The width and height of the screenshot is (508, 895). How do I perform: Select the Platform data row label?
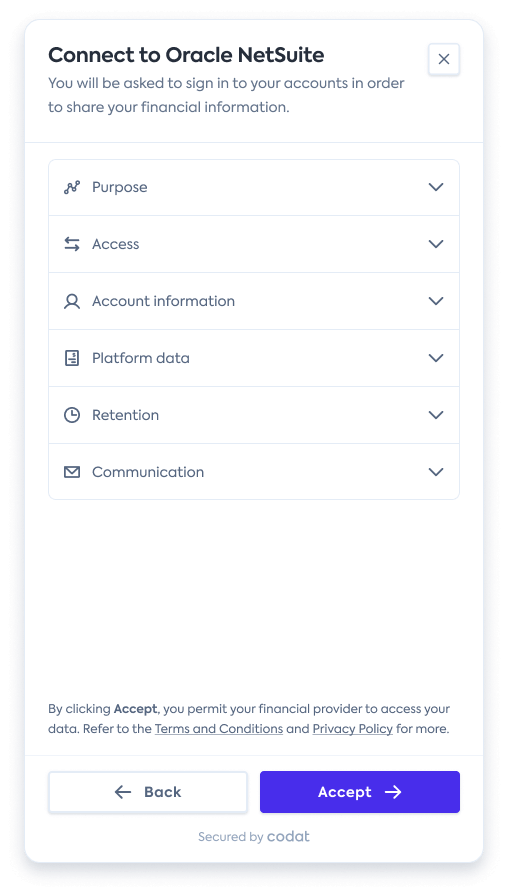point(140,358)
